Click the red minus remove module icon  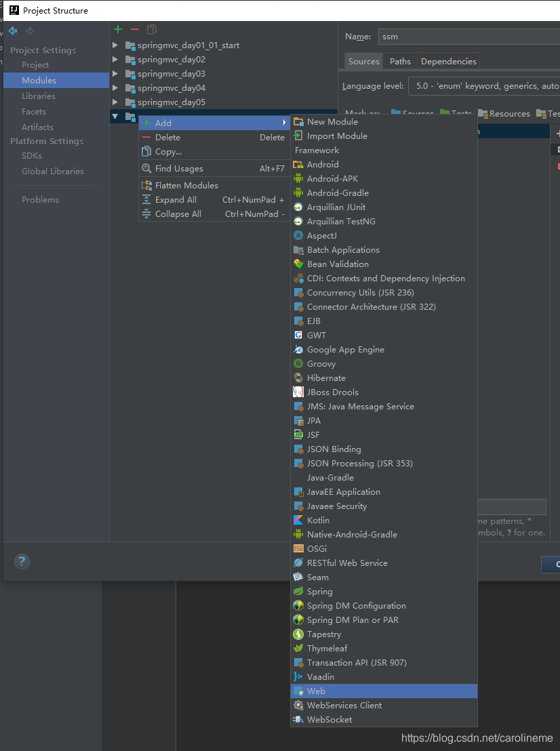135,30
